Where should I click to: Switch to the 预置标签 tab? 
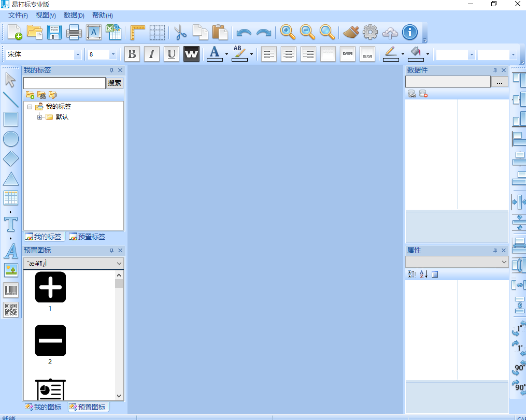[x=87, y=237]
